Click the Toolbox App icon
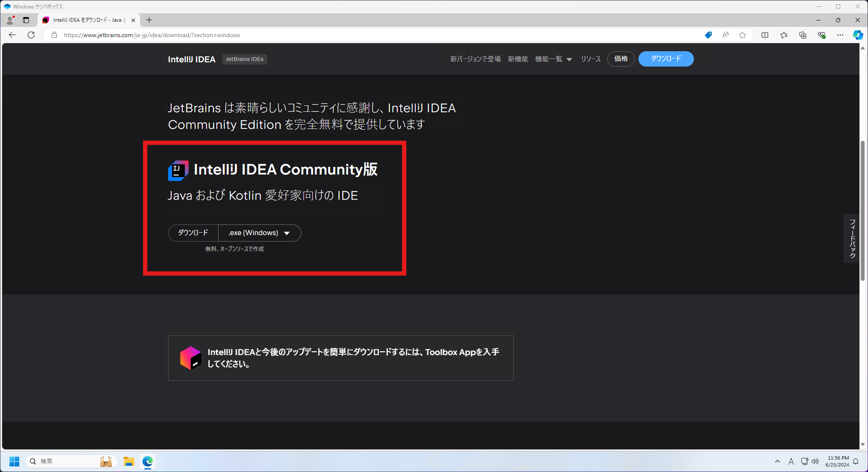 (x=191, y=358)
